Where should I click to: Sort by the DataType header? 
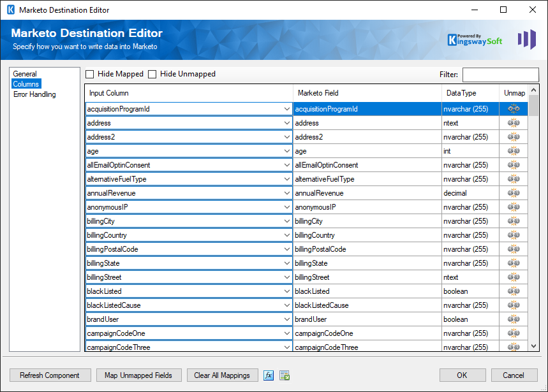(x=470, y=93)
